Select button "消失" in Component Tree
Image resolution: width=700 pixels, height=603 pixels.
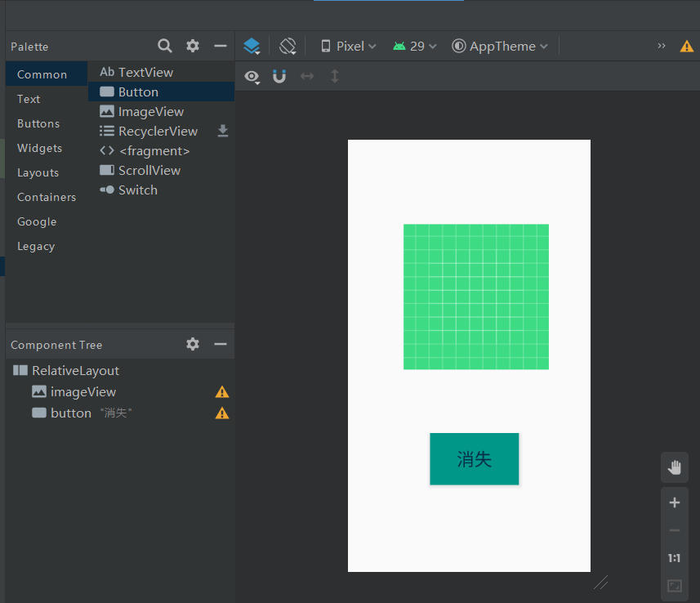(x=120, y=413)
